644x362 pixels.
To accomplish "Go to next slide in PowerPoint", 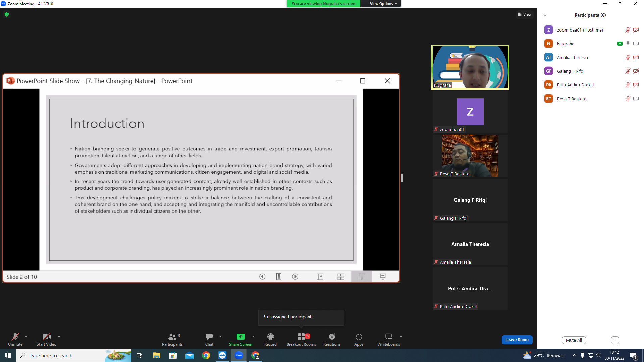I will click(295, 277).
